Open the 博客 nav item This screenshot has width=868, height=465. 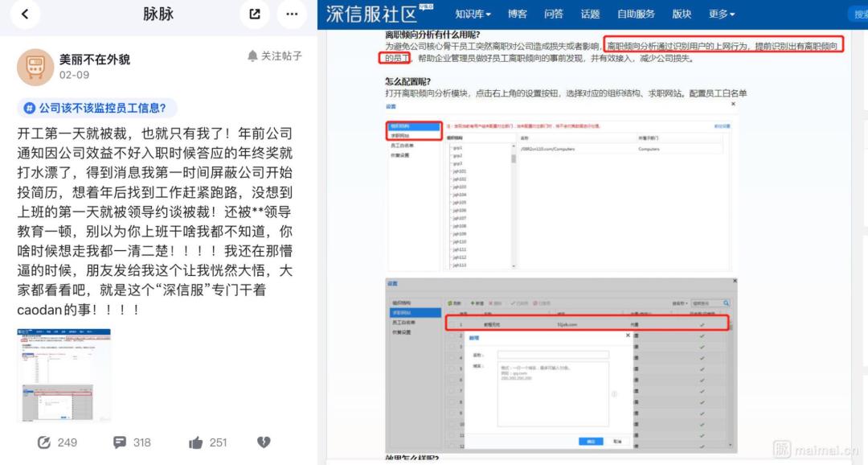(x=518, y=14)
